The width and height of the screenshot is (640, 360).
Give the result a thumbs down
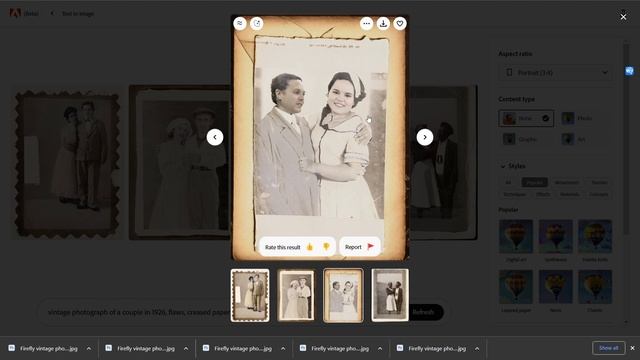326,247
